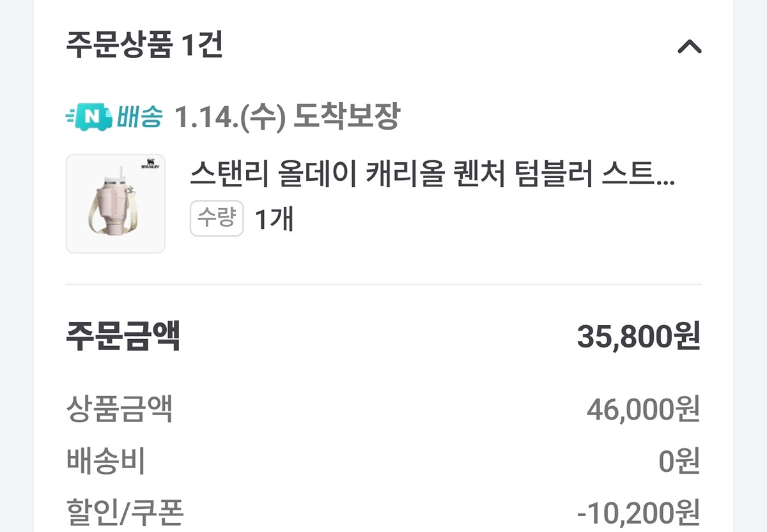Click the Stanley logo on the thumbnail
This screenshot has height=532, width=767.
(149, 163)
